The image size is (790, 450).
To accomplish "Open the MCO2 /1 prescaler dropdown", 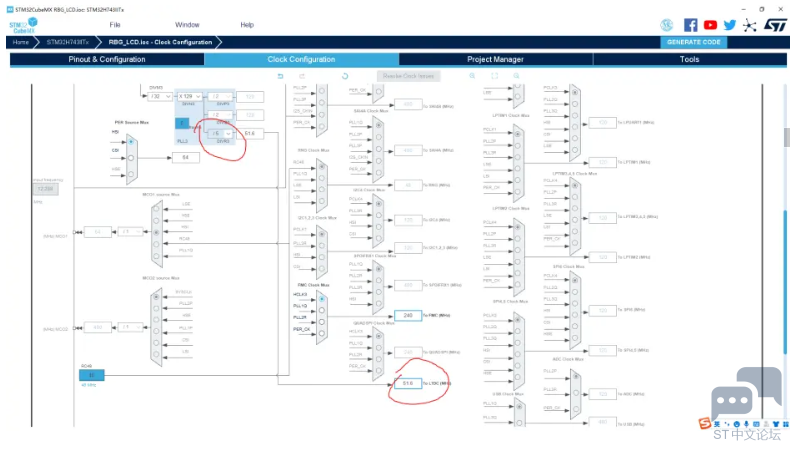I will tap(130, 328).
